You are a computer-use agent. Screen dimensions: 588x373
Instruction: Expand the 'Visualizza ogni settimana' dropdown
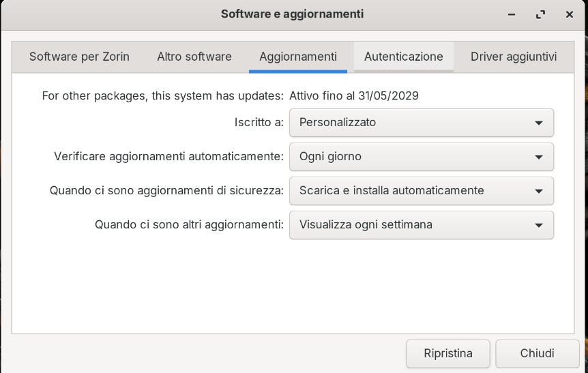click(421, 225)
